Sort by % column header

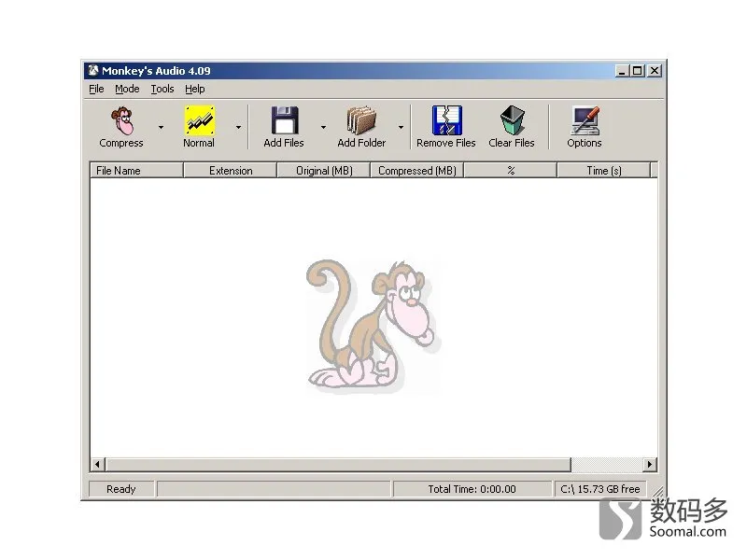(510, 171)
